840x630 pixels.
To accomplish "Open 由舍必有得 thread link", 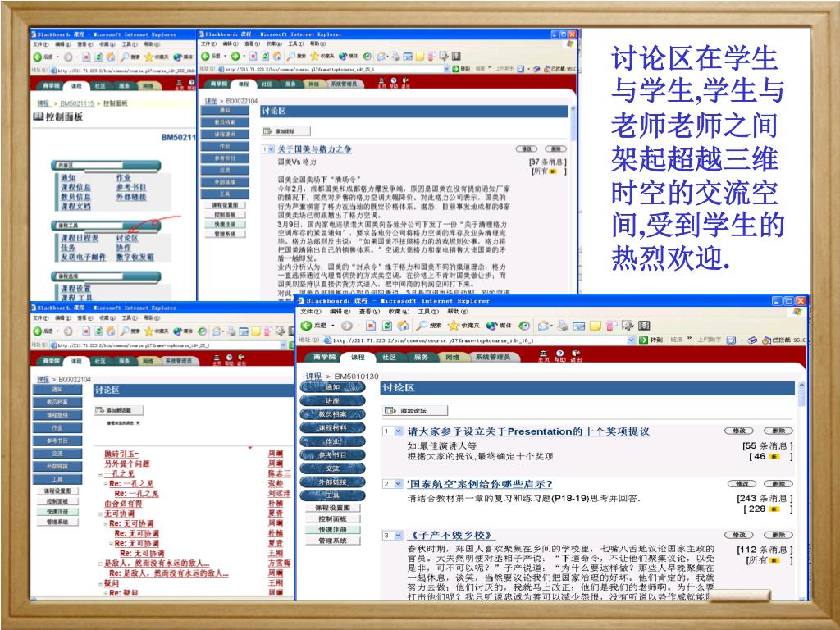I will click(x=123, y=504).
